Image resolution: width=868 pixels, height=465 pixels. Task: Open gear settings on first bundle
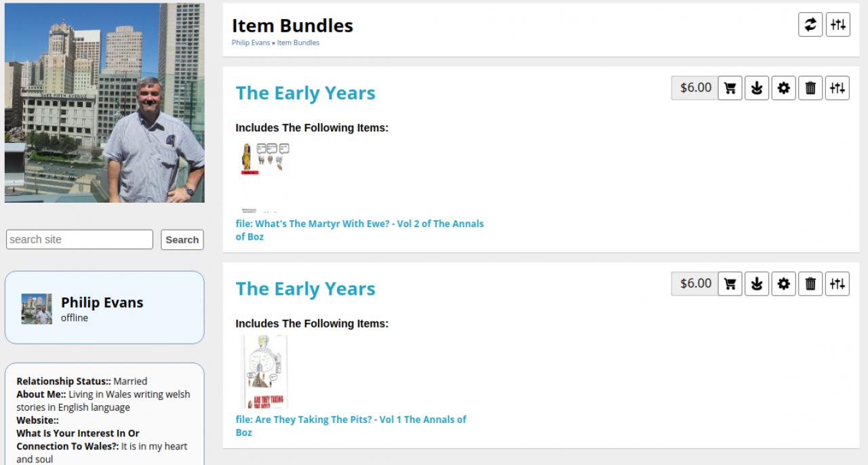pyautogui.click(x=784, y=88)
